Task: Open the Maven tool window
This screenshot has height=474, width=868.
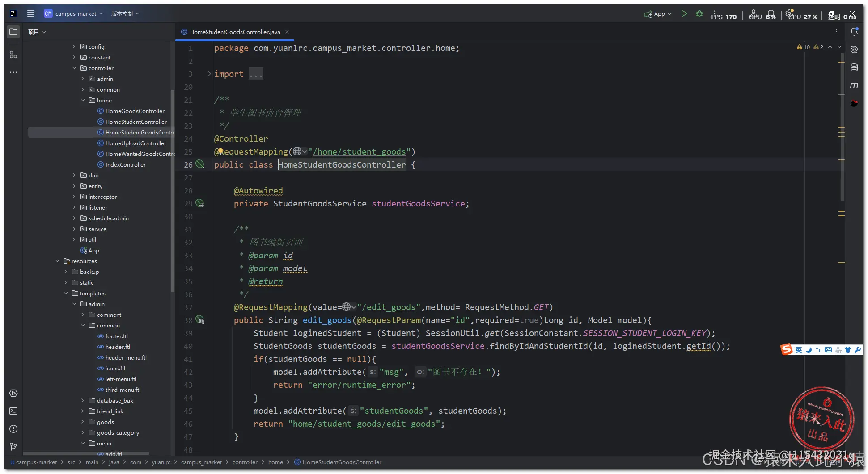Action: tap(854, 85)
